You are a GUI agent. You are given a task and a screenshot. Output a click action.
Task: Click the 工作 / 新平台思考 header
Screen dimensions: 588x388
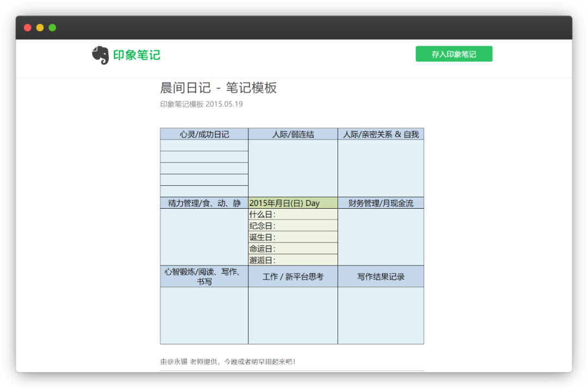(x=292, y=276)
